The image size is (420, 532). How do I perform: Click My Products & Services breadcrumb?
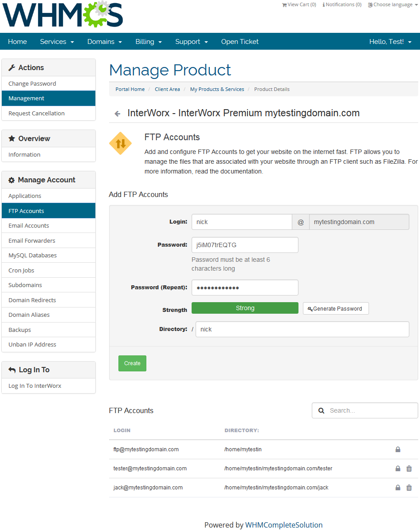tap(217, 89)
